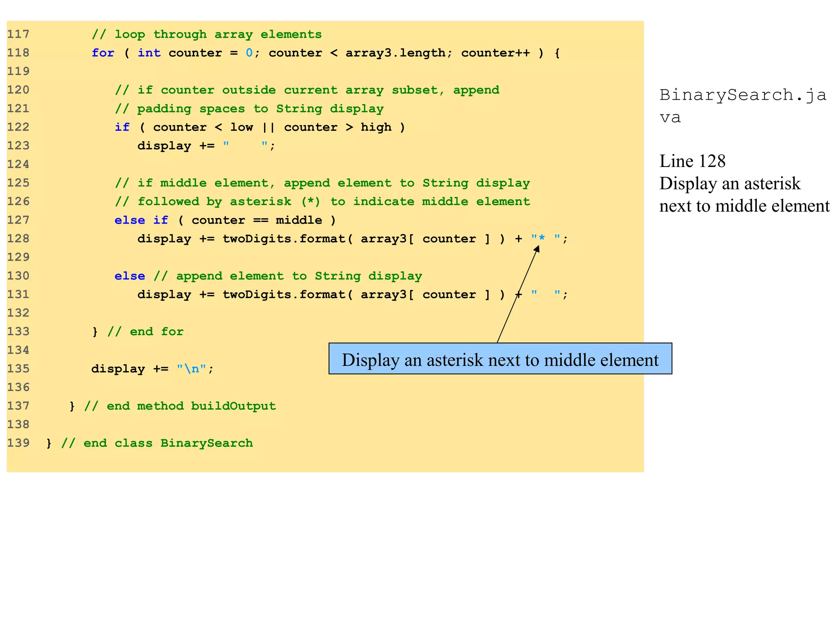The width and height of the screenshot is (840, 630).
Task: Click the 'Line 128' side note label
Action: pos(692,161)
